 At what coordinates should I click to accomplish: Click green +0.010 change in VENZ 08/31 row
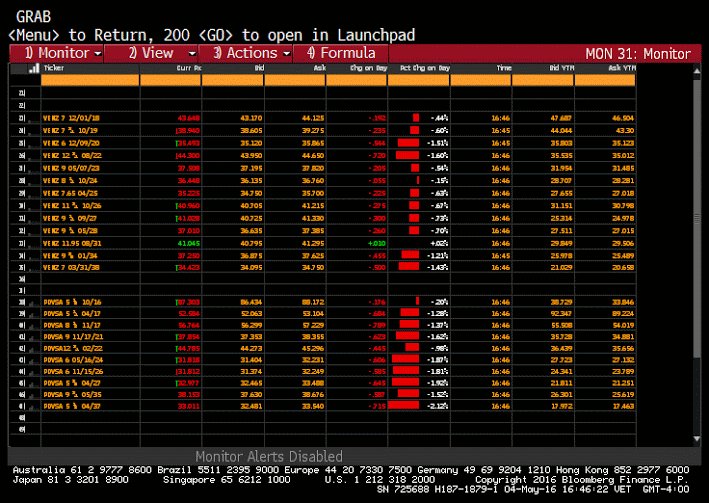pyautogui.click(x=377, y=243)
